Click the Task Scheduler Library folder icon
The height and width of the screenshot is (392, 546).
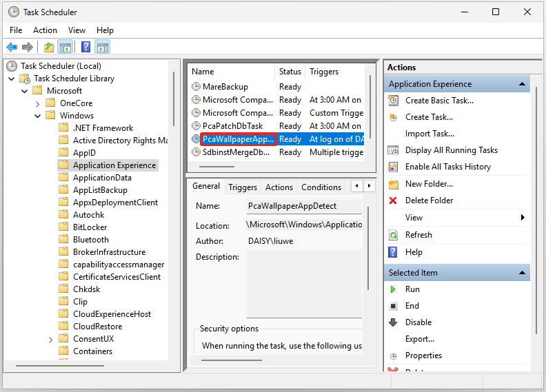[25, 79]
